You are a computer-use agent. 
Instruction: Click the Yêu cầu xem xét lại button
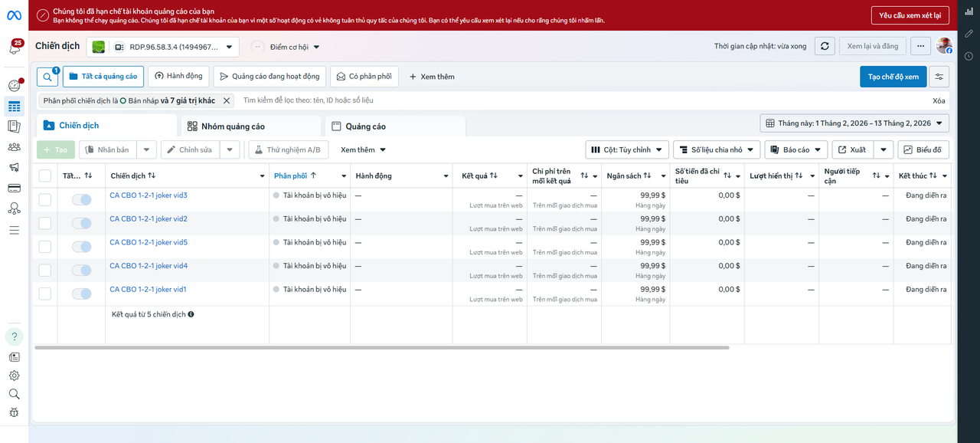[910, 15]
